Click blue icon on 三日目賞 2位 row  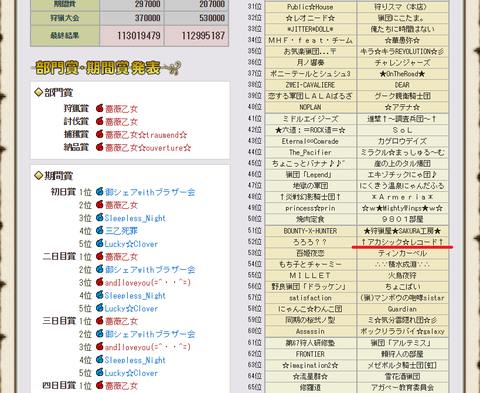(99, 334)
